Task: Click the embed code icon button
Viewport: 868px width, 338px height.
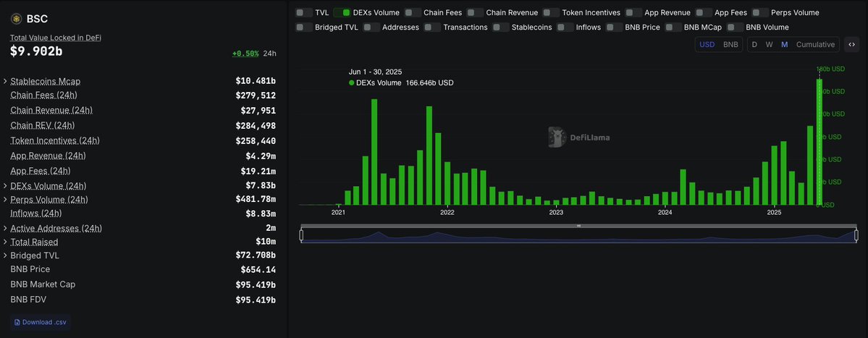Action: tap(851, 45)
